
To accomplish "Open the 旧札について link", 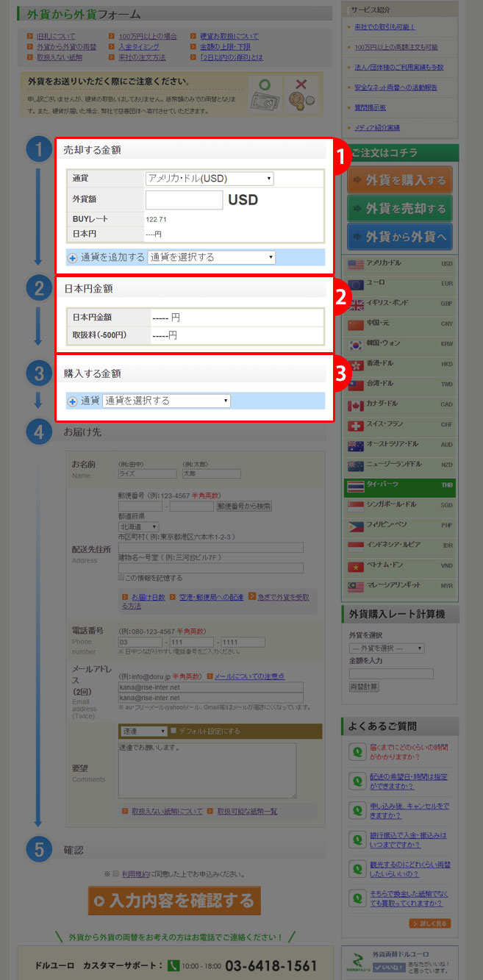I will pos(56,36).
